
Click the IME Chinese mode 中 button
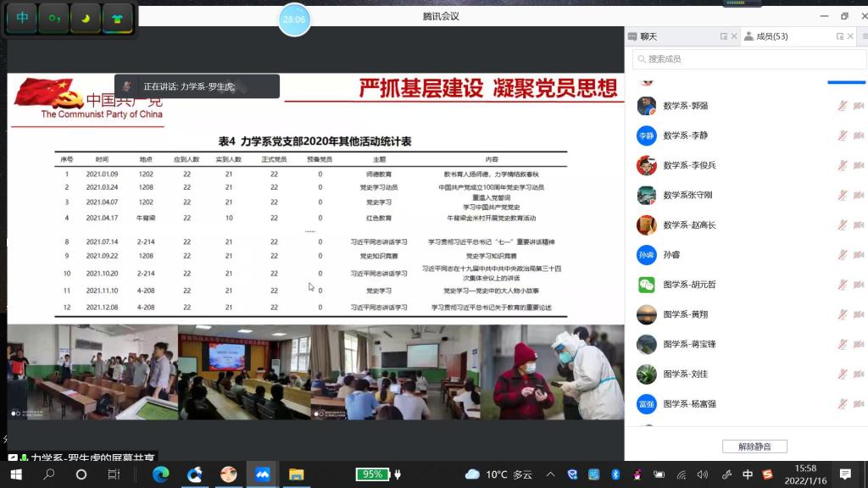click(22, 18)
